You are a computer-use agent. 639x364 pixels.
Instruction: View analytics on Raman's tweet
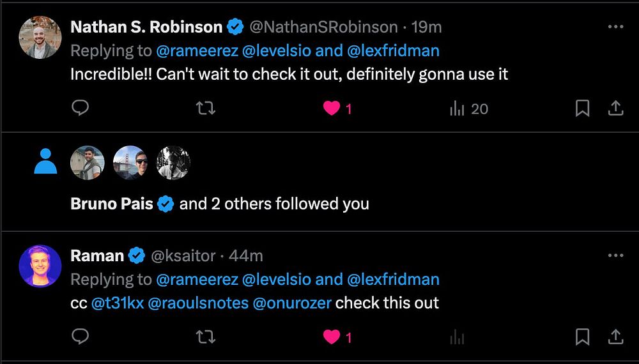coord(457,337)
